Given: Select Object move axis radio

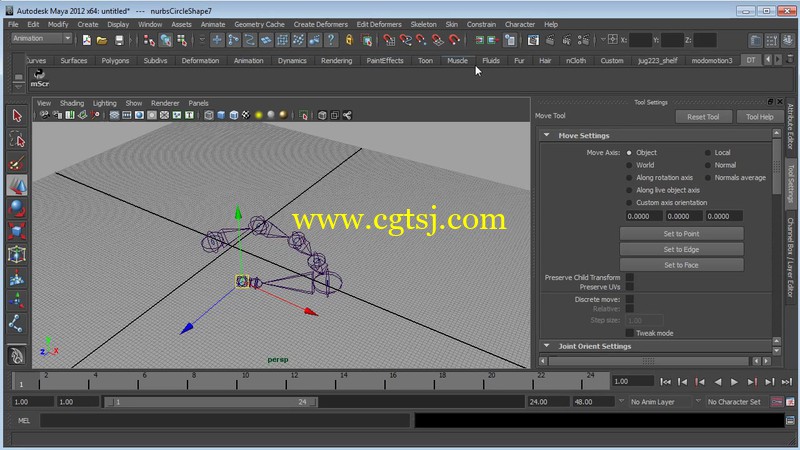Looking at the screenshot, I should click(629, 153).
